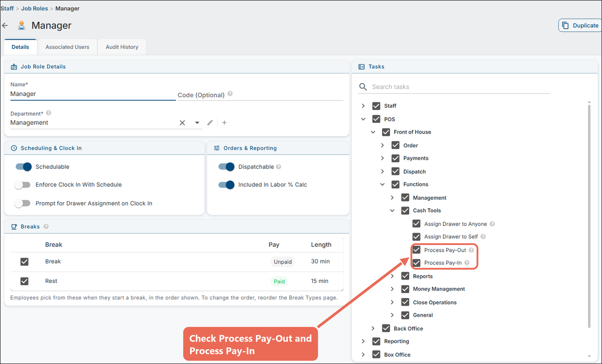Click help icon for Assign Drawer to Self

(x=483, y=236)
